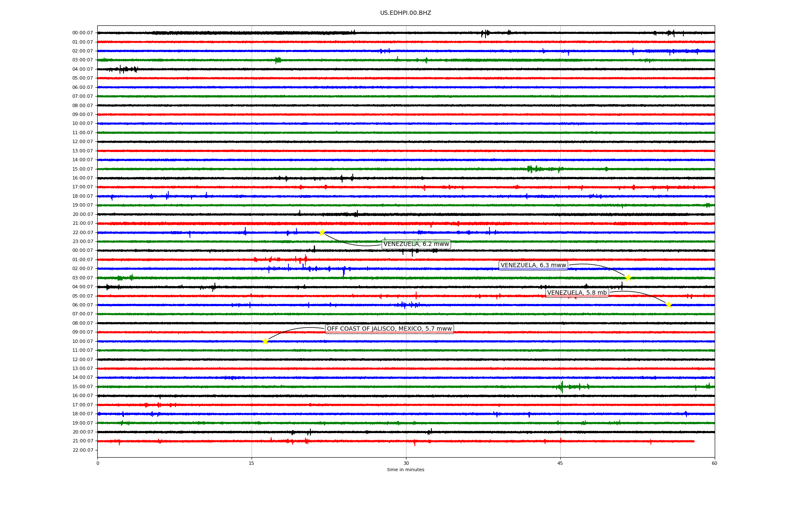Screen dimensions: 812x508
Task: Click the star marker for the Jalisco Mexico event
Action: click(x=265, y=341)
